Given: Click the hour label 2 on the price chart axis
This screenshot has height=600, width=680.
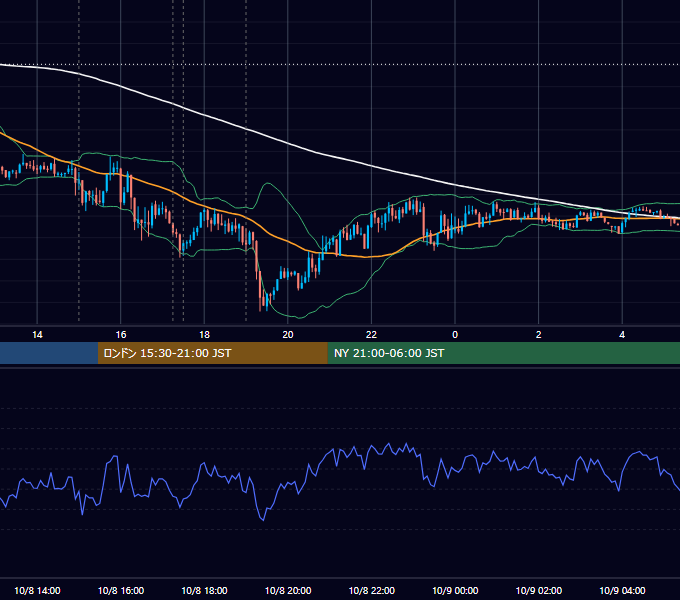Looking at the screenshot, I should point(539,335).
